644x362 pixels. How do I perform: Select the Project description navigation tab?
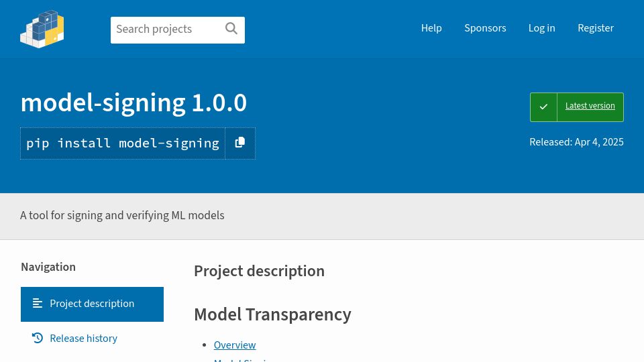92,304
